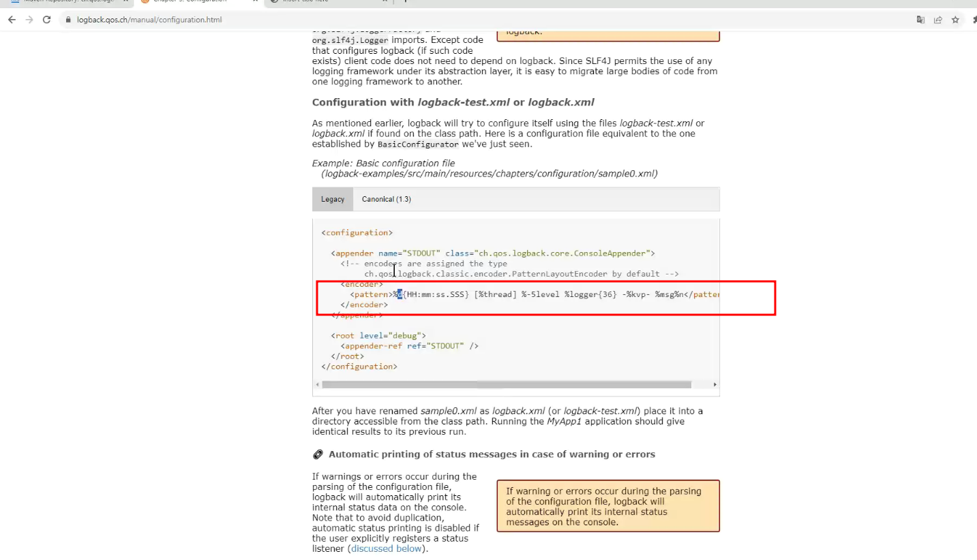Image resolution: width=977 pixels, height=560 pixels.
Task: Share this page using the share icon
Action: coord(938,20)
